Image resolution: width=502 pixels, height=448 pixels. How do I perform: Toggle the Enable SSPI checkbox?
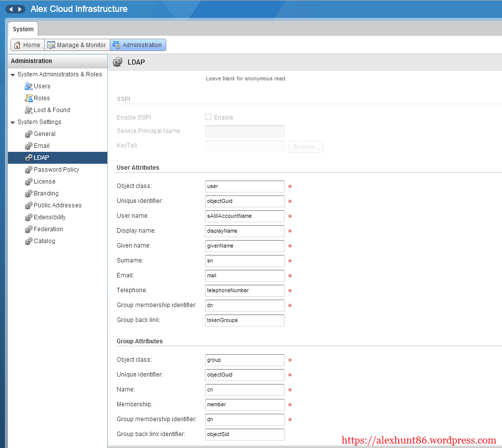tap(209, 117)
